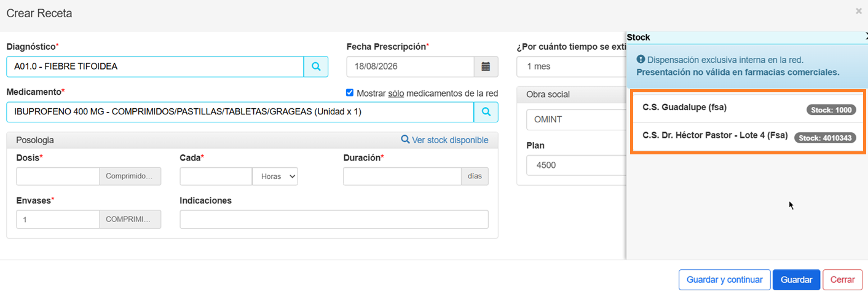
Task: Click the search icon next to Diagnóstico field
Action: click(x=316, y=66)
